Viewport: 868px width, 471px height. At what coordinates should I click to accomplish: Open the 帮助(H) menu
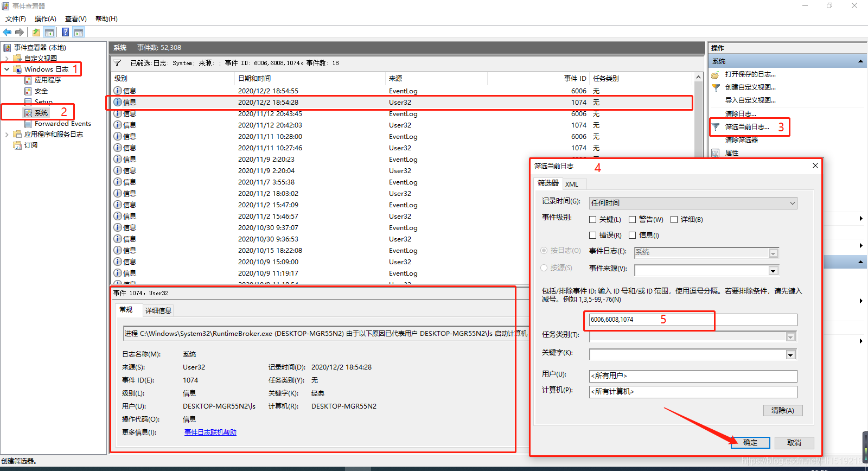pyautogui.click(x=106, y=19)
